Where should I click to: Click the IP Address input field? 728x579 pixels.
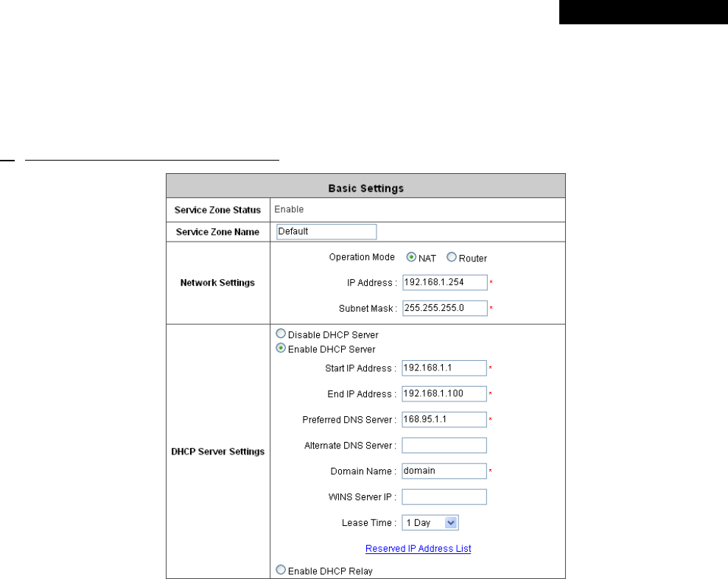[445, 282]
